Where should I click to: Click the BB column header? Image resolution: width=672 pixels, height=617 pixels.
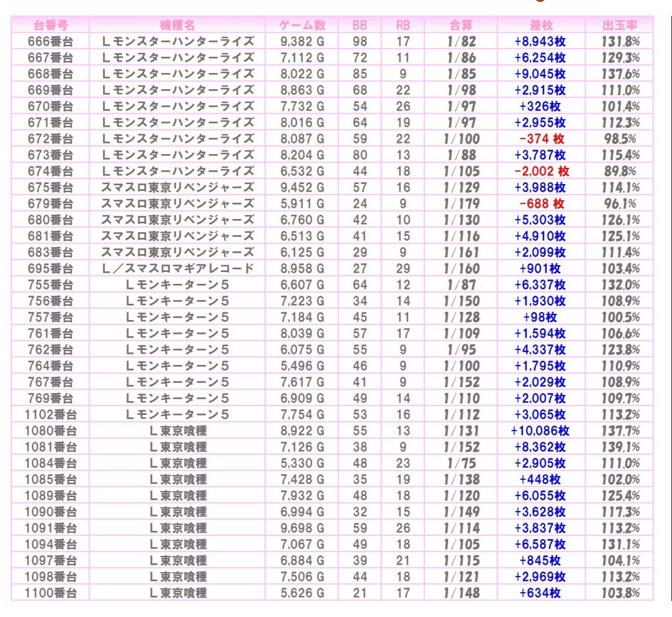(x=359, y=25)
